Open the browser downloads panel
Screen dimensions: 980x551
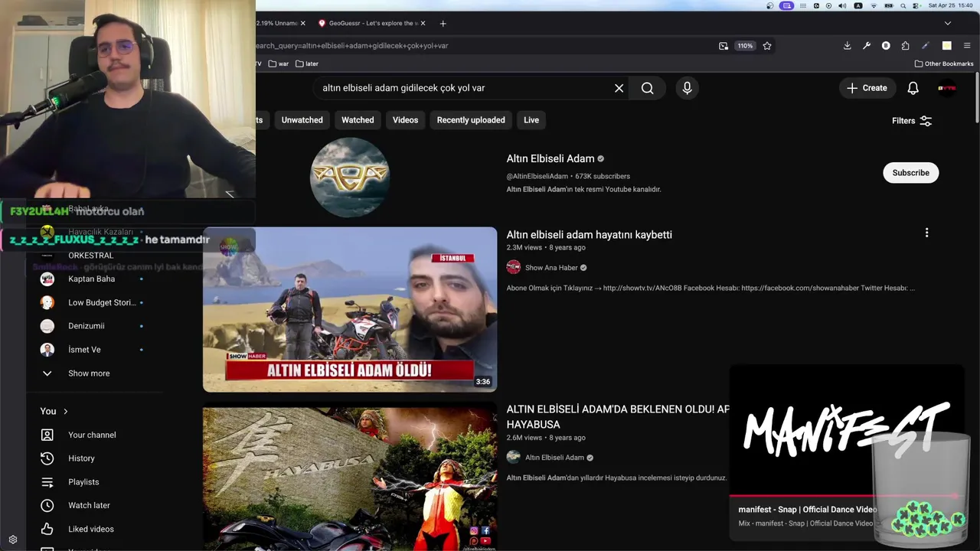pyautogui.click(x=847, y=46)
